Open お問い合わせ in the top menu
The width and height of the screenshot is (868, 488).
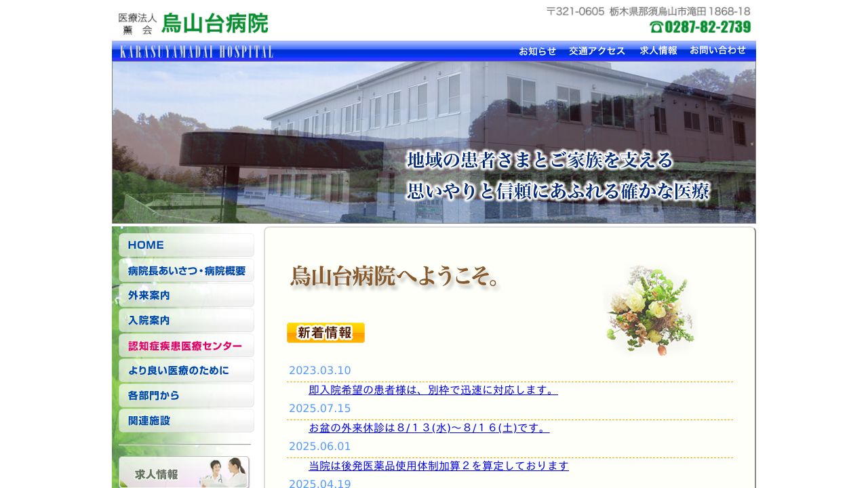pos(717,50)
